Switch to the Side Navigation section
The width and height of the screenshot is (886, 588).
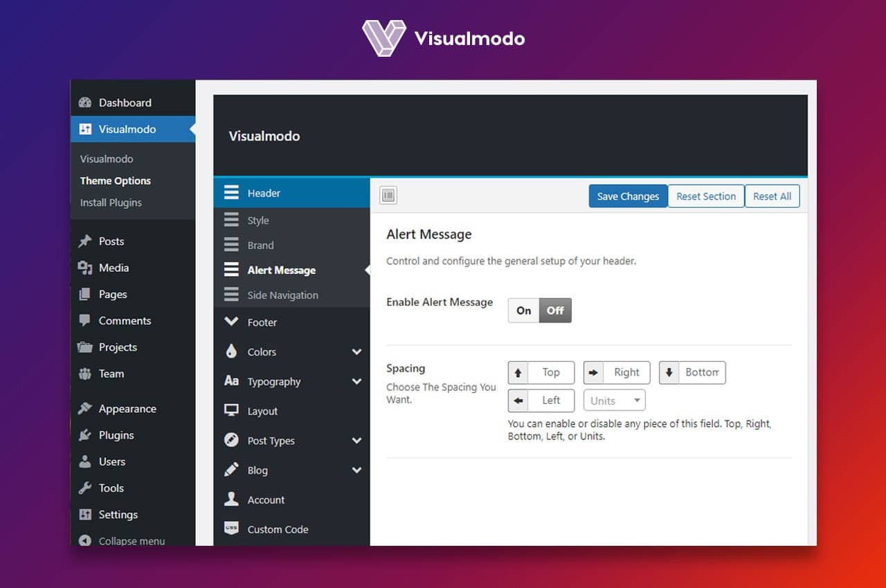(282, 295)
